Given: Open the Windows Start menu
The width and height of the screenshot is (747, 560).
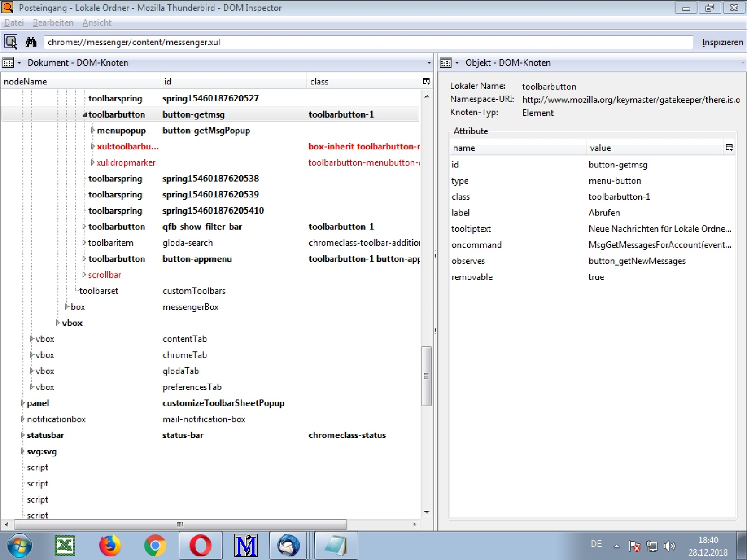Looking at the screenshot, I should point(19,545).
